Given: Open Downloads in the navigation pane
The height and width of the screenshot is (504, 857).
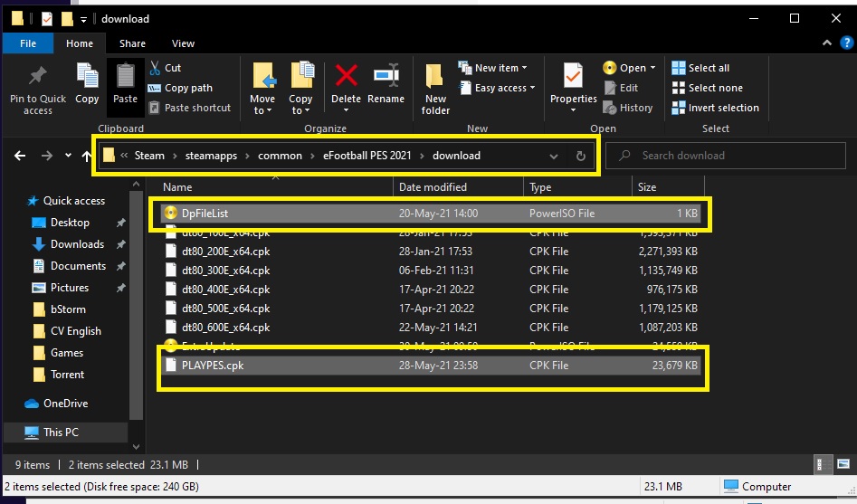Looking at the screenshot, I should [x=68, y=243].
